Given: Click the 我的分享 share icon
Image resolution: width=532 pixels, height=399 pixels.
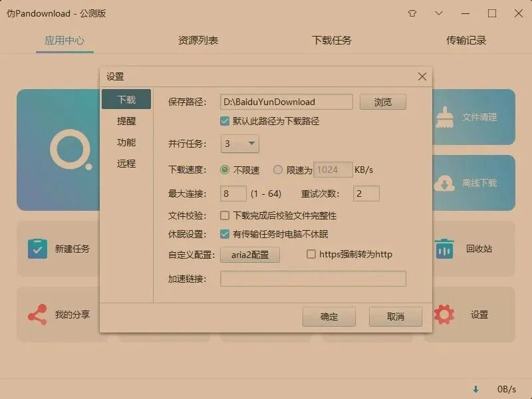Looking at the screenshot, I should [37, 315].
